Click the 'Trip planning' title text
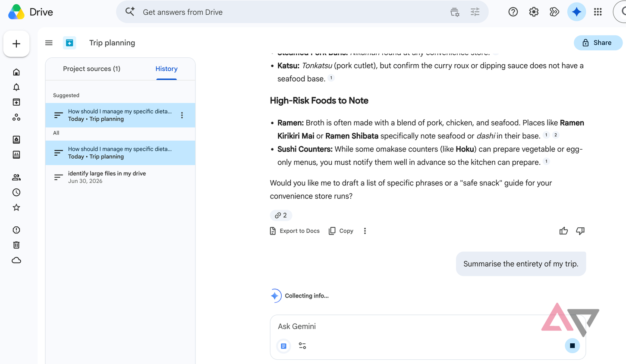The image size is (626, 364). 112,43
